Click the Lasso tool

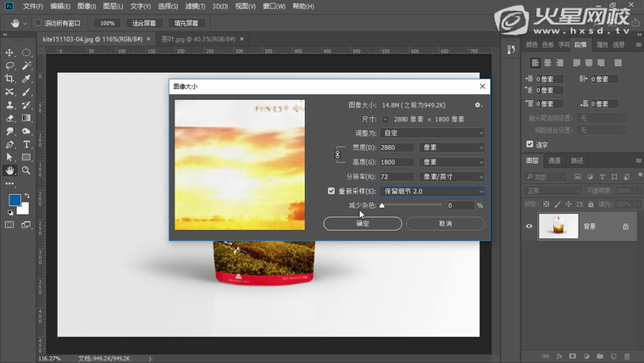pos(9,65)
